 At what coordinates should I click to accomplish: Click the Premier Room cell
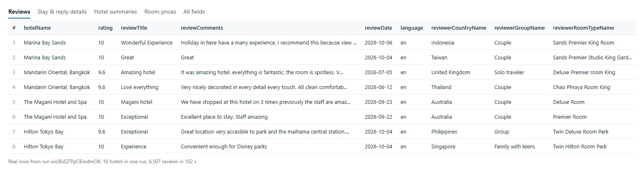570,117
